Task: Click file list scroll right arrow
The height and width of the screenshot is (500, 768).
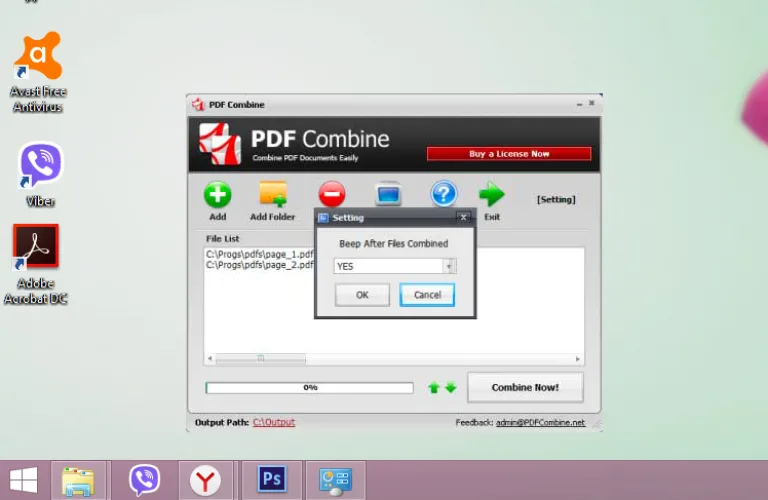Action: point(577,359)
